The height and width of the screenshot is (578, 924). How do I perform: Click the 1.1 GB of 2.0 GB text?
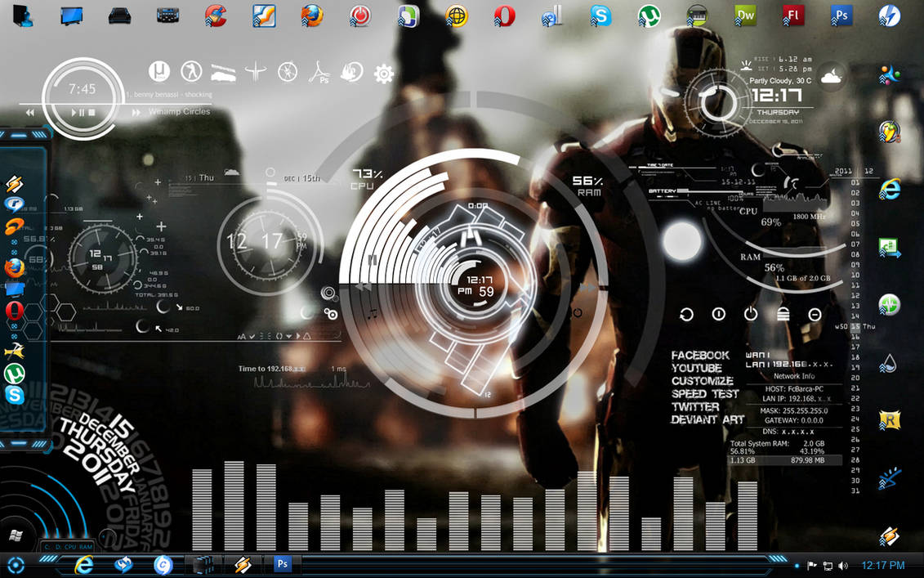[x=802, y=279]
